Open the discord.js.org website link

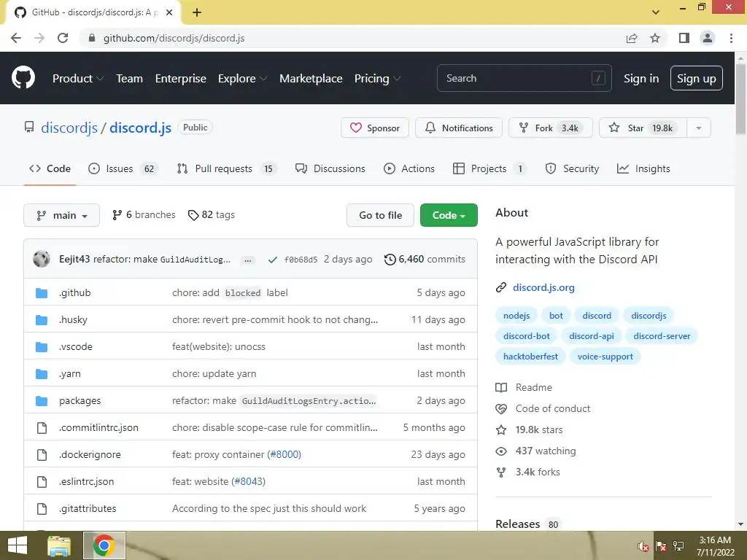pos(543,287)
